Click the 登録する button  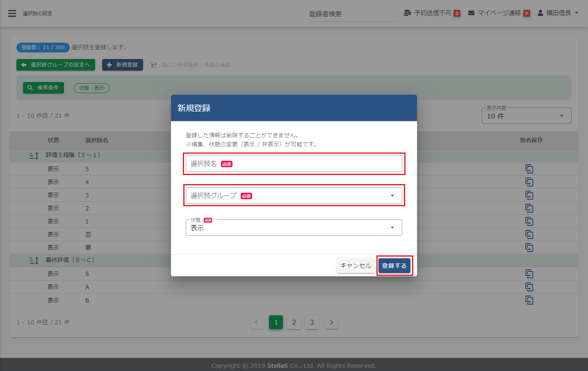[x=394, y=266]
